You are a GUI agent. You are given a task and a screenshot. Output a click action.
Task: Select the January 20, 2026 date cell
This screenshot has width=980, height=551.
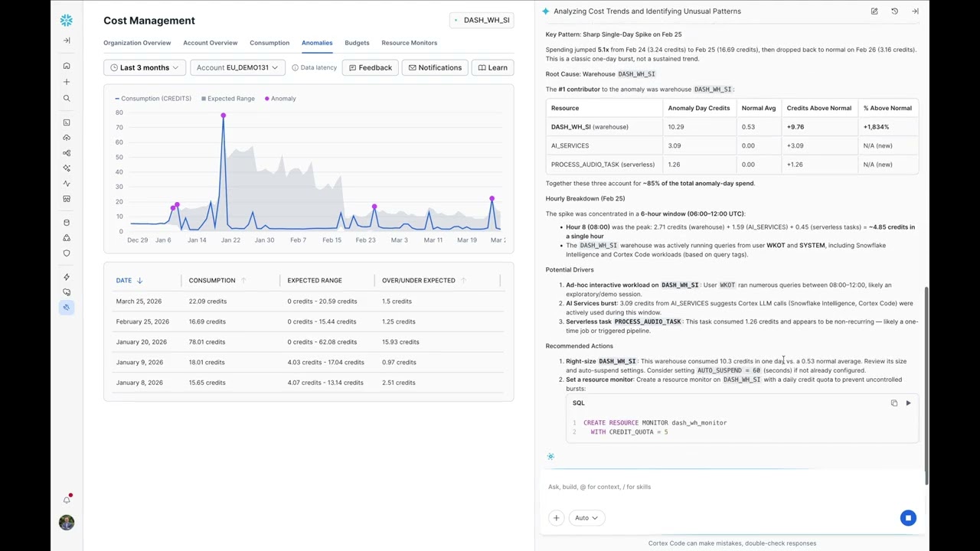(141, 342)
